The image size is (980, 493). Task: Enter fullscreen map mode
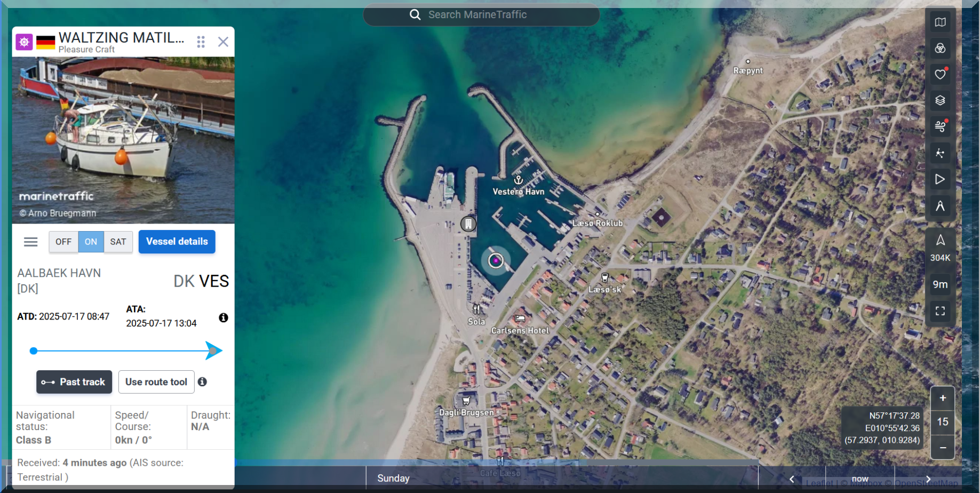point(940,311)
